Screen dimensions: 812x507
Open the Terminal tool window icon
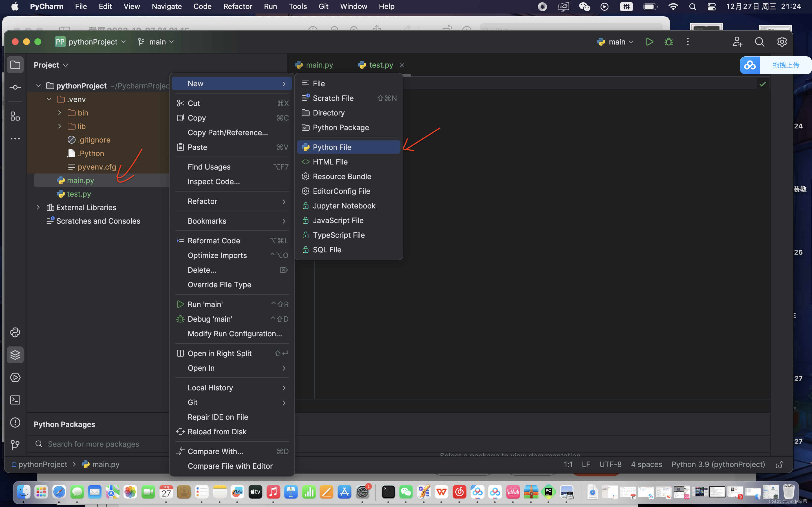[15, 400]
